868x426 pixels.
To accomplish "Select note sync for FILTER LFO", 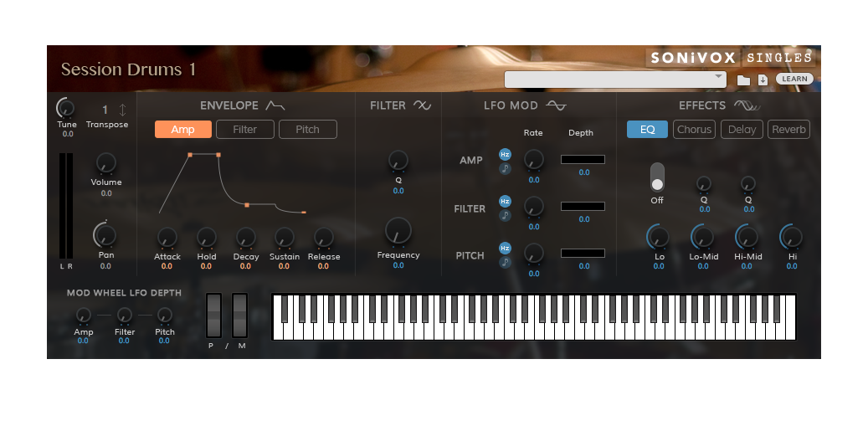I will (x=505, y=215).
